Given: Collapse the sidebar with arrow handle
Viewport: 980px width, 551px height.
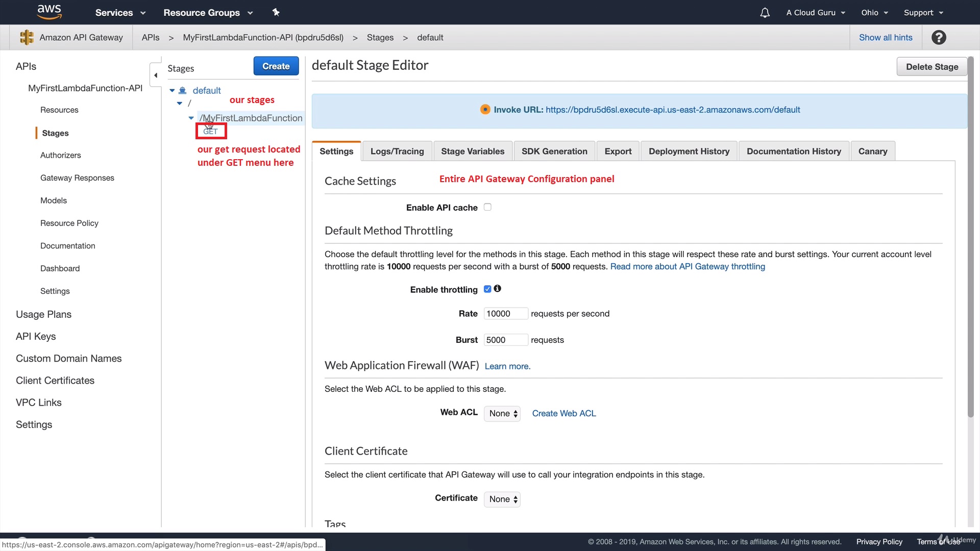Looking at the screenshot, I should (156, 75).
